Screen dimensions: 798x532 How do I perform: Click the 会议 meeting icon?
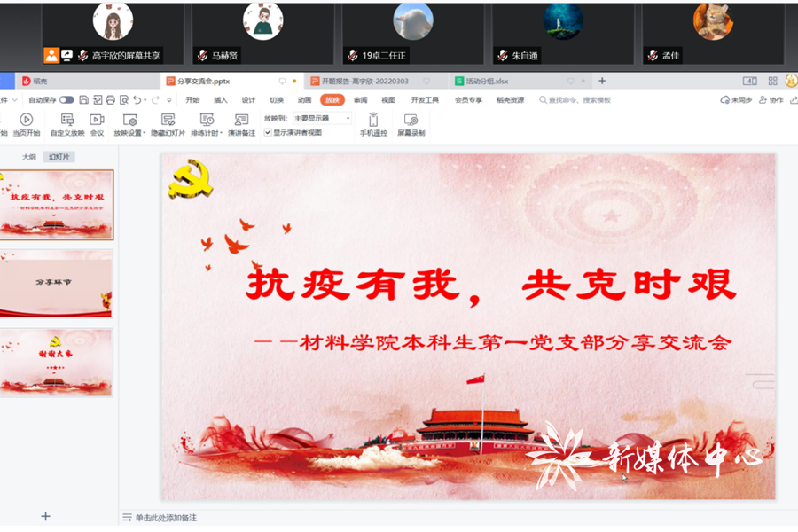(97, 123)
